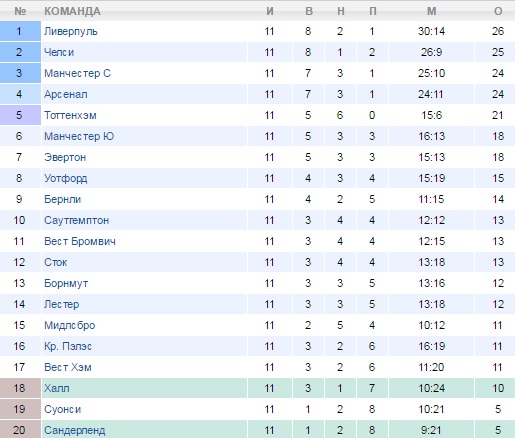Select the Уотфорд team name
Viewport: 515px width, 438px height.
click(x=66, y=178)
